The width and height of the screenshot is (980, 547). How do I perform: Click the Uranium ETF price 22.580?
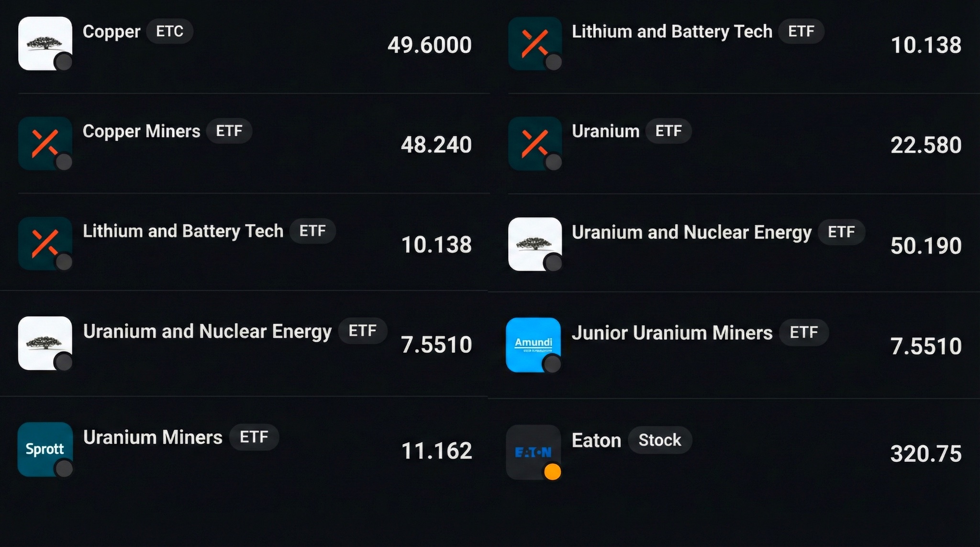tap(925, 145)
